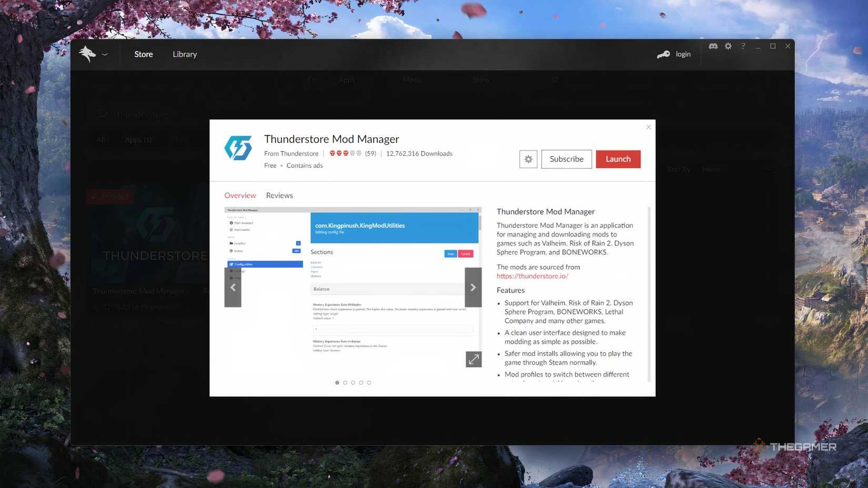Image resolution: width=868 pixels, height=488 pixels.
Task: Select the third carousel pagination dot
Action: (353, 383)
